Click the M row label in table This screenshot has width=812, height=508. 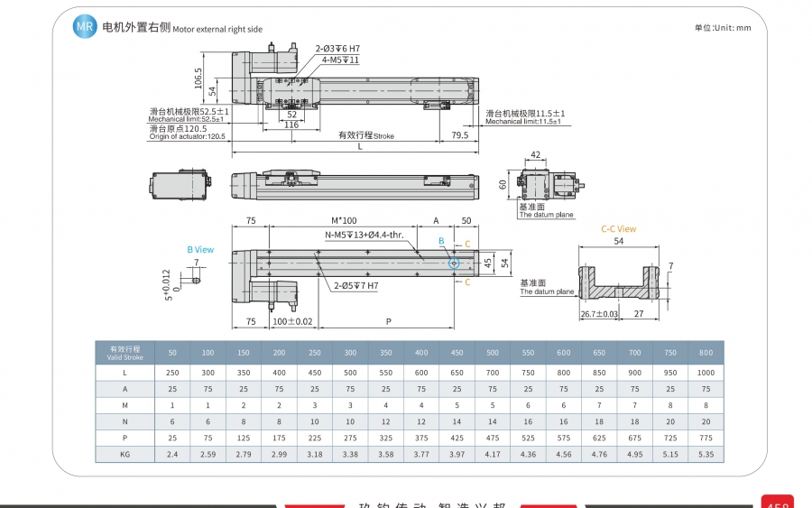point(125,405)
